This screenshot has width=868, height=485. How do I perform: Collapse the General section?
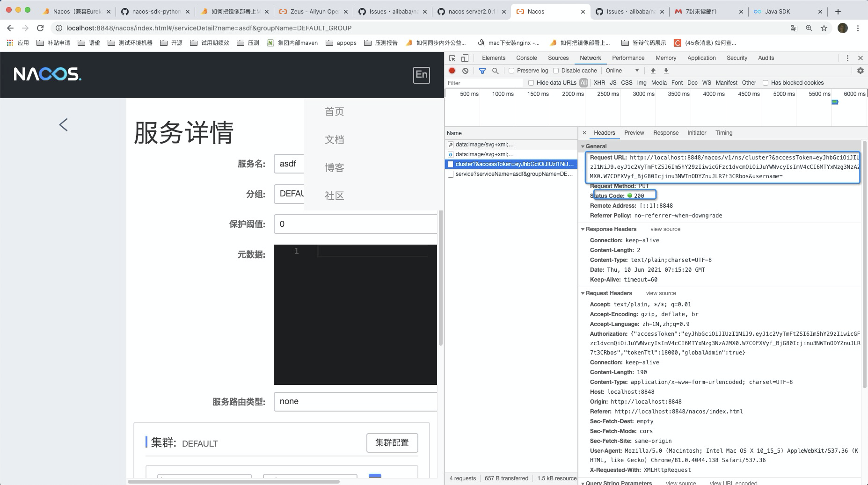[x=583, y=146]
